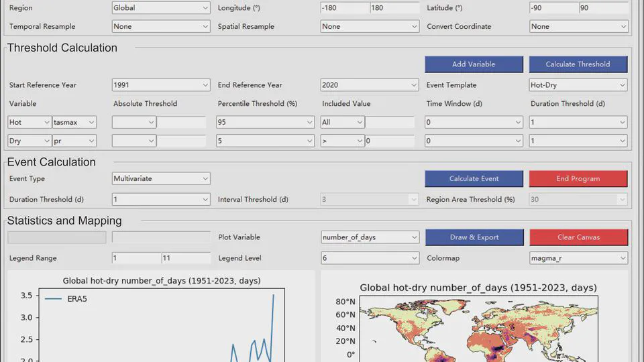Open the Temporal Resample dropdown
Viewport: 644px width, 362px height.
point(161,27)
